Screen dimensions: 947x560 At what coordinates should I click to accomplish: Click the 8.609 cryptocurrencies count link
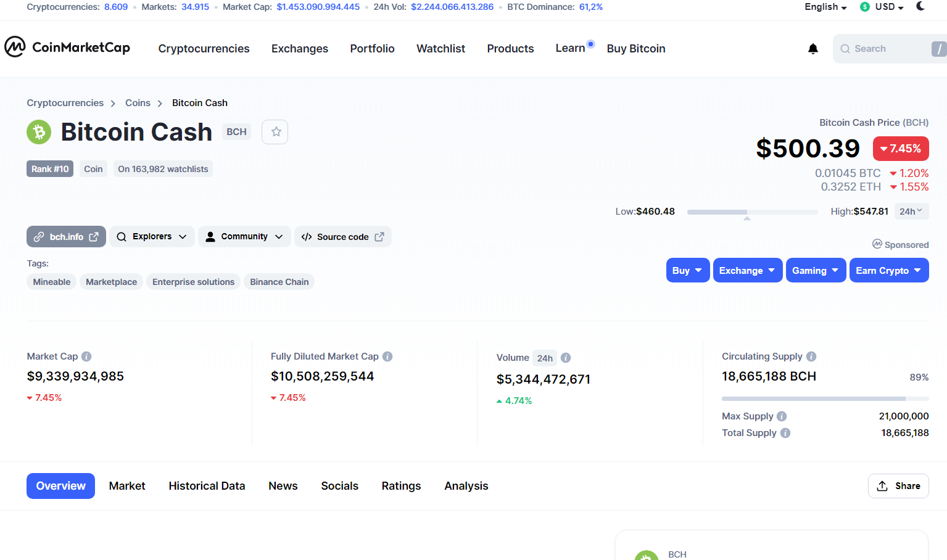(116, 7)
